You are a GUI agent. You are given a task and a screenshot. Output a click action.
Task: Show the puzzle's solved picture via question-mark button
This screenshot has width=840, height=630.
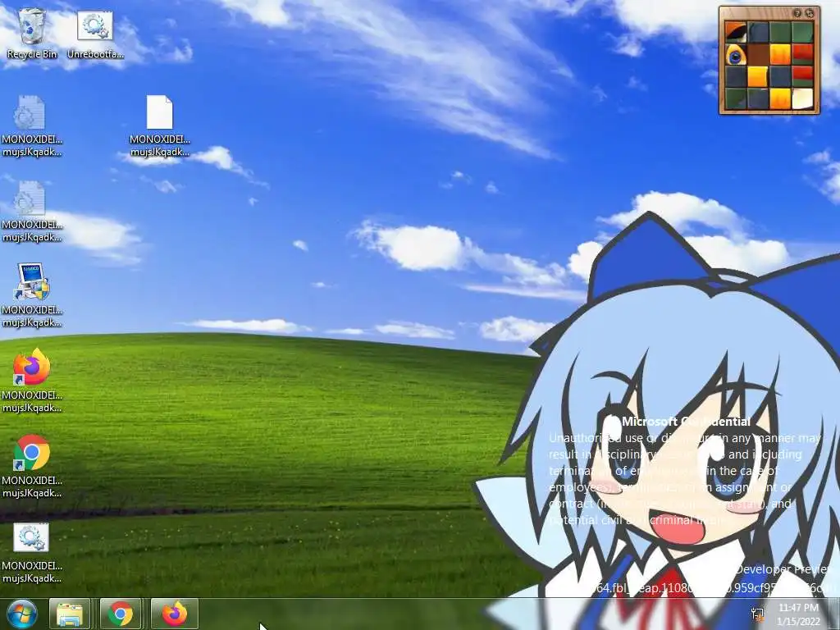click(797, 13)
